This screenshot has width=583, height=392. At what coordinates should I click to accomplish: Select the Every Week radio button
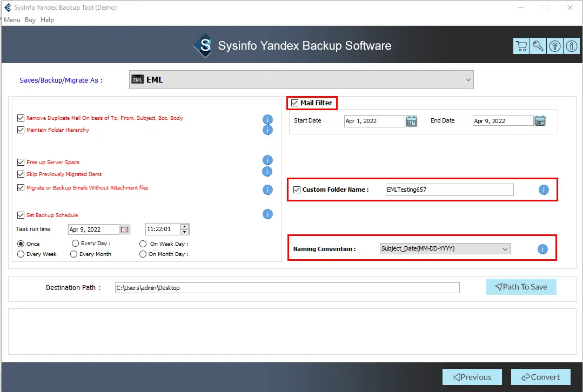(x=21, y=254)
